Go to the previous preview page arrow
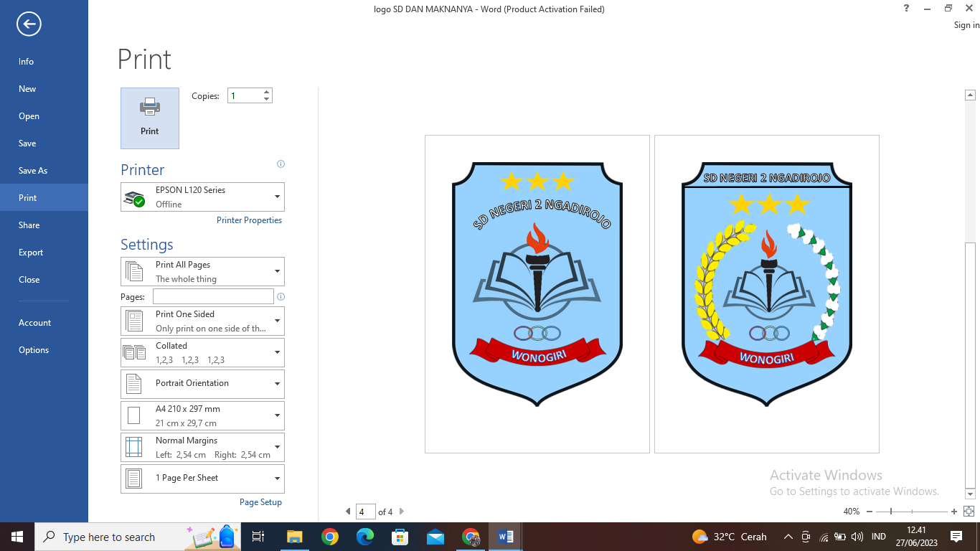The image size is (980, 551). point(348,512)
